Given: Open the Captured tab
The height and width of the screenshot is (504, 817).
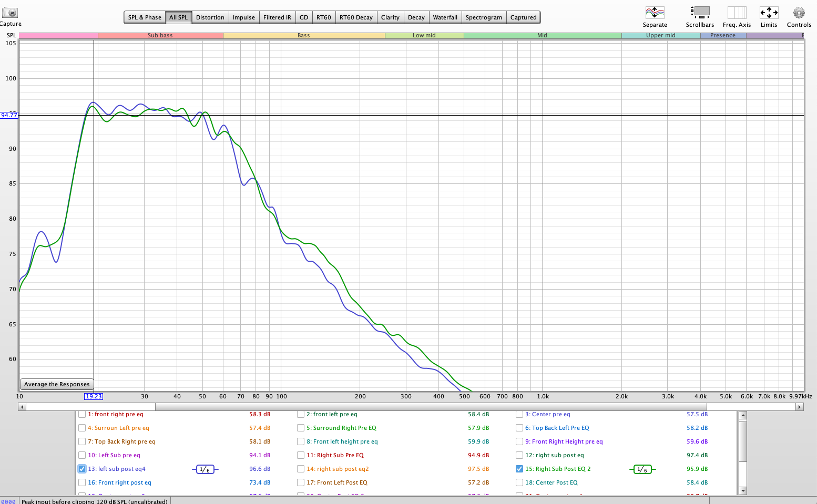Looking at the screenshot, I should tap(524, 17).
